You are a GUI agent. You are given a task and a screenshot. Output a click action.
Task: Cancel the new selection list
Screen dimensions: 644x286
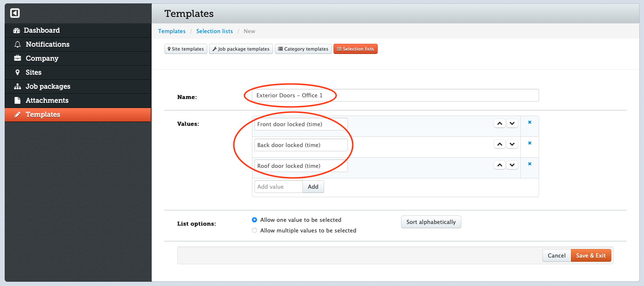(x=556, y=255)
